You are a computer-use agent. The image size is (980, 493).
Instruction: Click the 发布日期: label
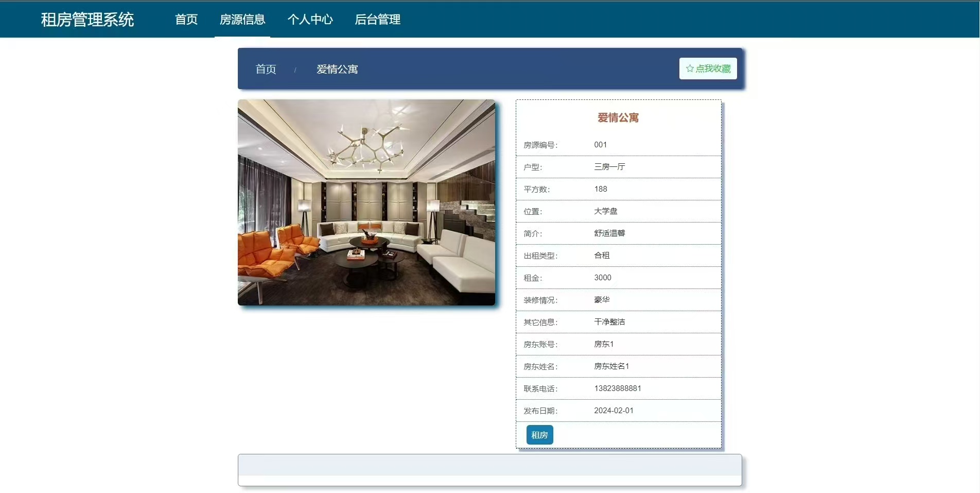coord(540,411)
